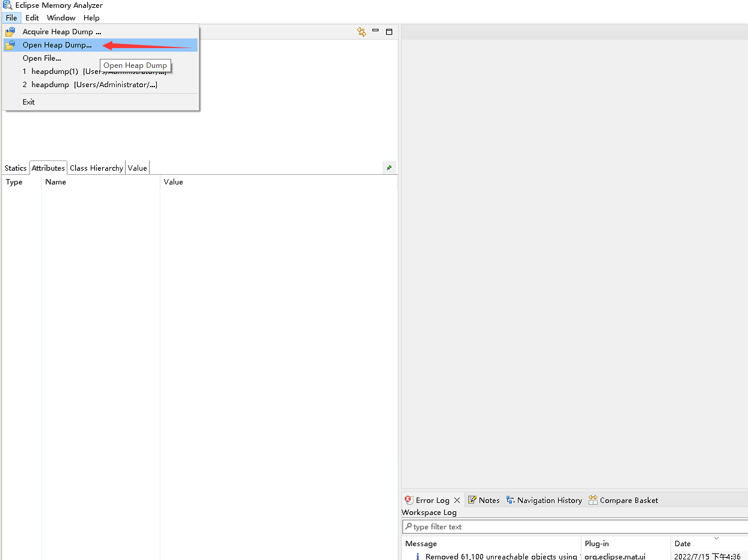Switch to the Attributes tab
The width and height of the screenshot is (748, 560).
48,168
